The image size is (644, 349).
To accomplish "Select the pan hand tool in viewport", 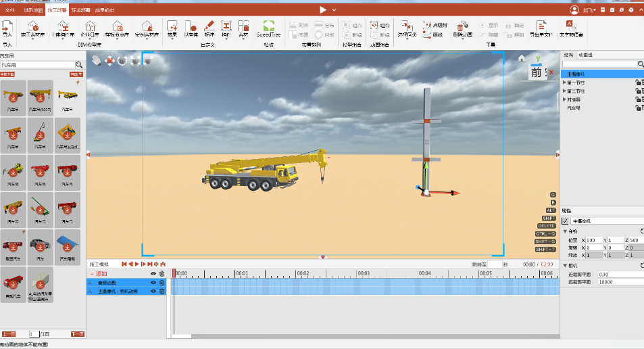I will pos(97,60).
